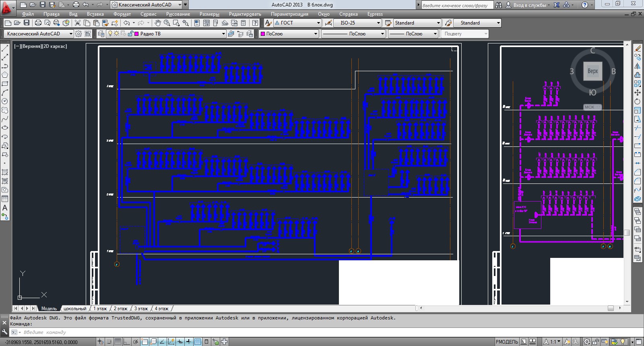Open the color control ПоСлою dropdown

[289, 34]
